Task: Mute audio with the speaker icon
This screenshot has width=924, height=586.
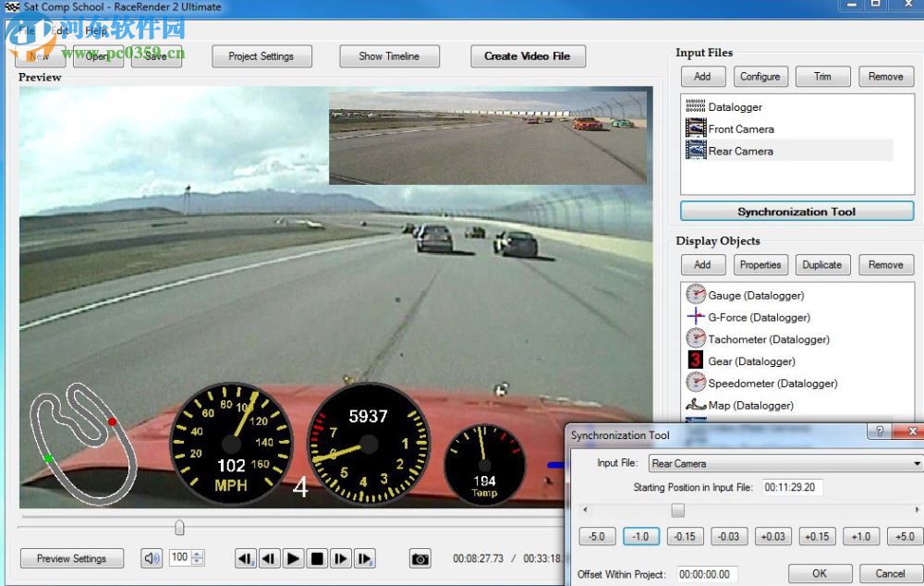Action: pos(152,557)
